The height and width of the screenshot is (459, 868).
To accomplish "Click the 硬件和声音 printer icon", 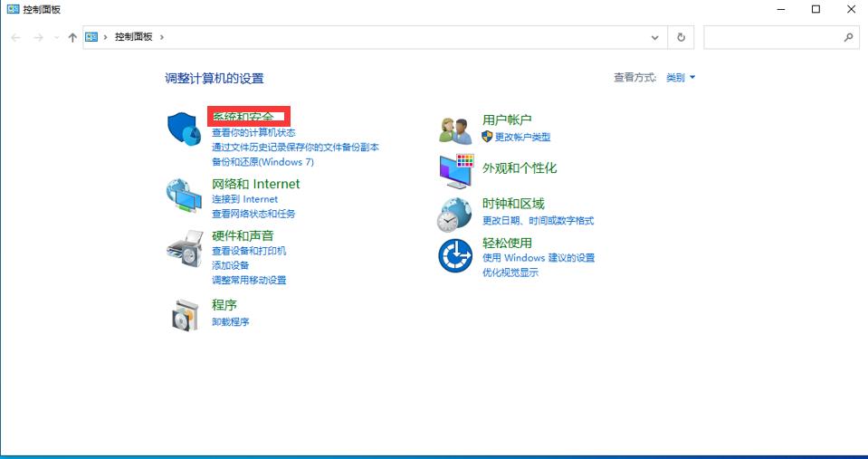I will (185, 249).
